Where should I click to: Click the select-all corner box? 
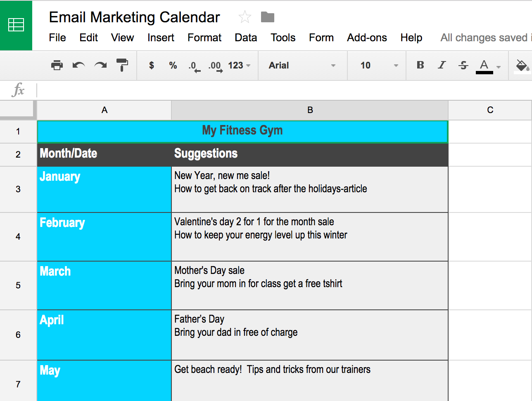coord(18,110)
